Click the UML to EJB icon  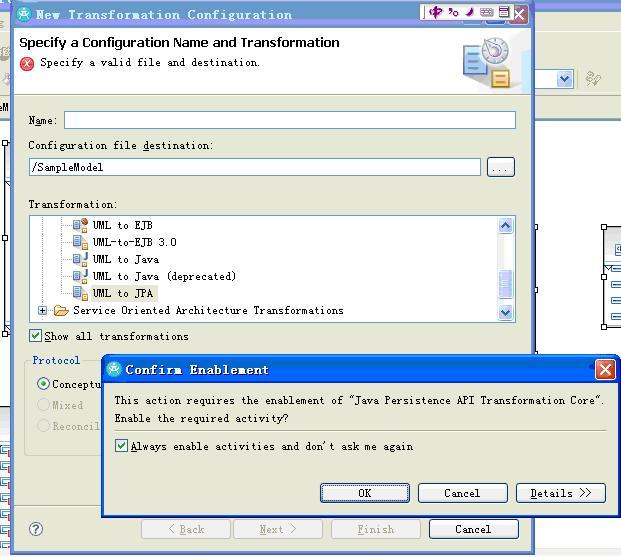[x=80, y=225]
